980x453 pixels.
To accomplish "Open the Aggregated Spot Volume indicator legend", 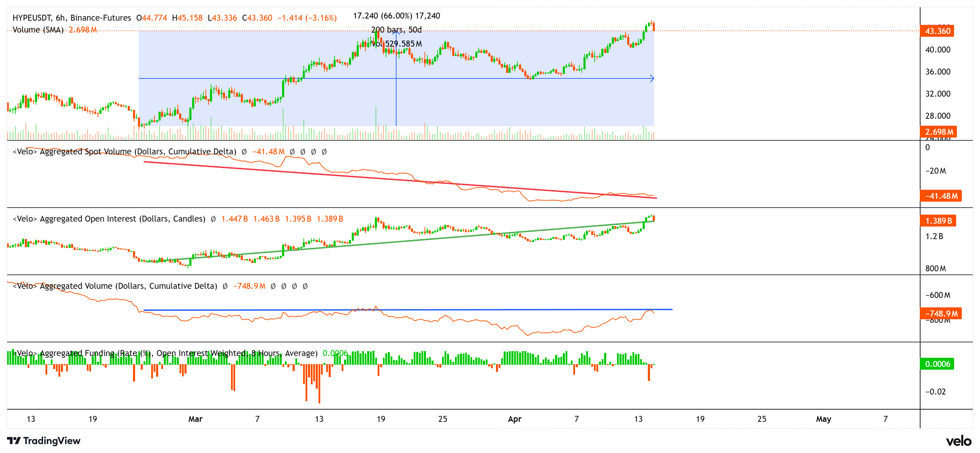I will (124, 152).
